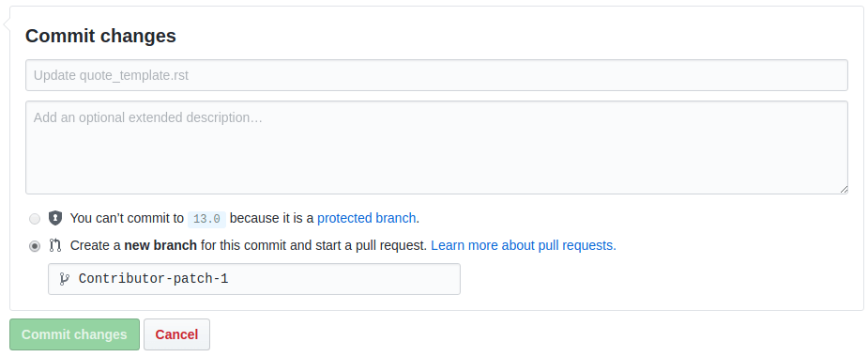Open Learn more about pull requests link
The height and width of the screenshot is (357, 868).
click(x=524, y=245)
